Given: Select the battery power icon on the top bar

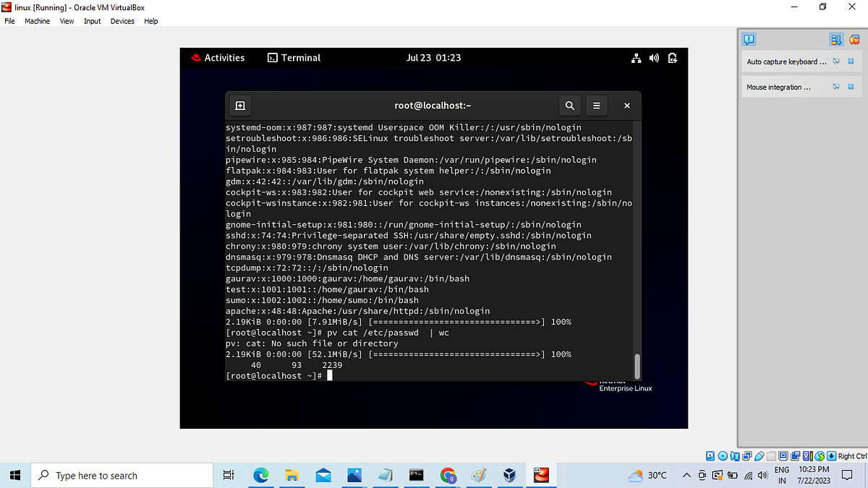Looking at the screenshot, I should pos(673,58).
